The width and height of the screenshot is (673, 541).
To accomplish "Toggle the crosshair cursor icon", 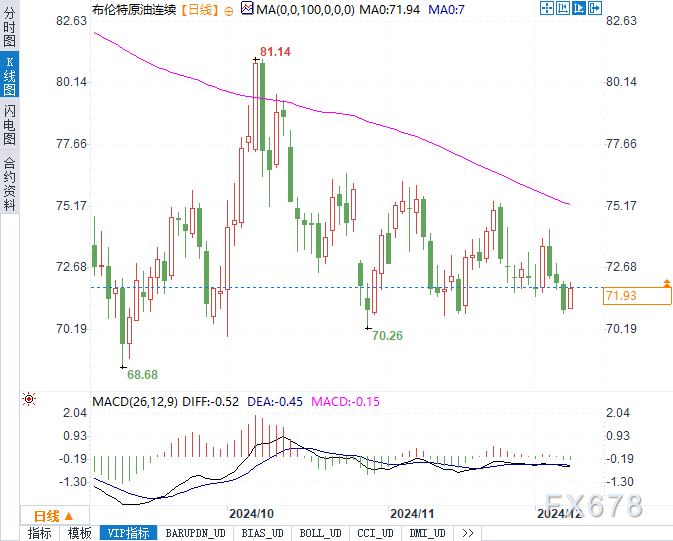I will click(x=547, y=8).
